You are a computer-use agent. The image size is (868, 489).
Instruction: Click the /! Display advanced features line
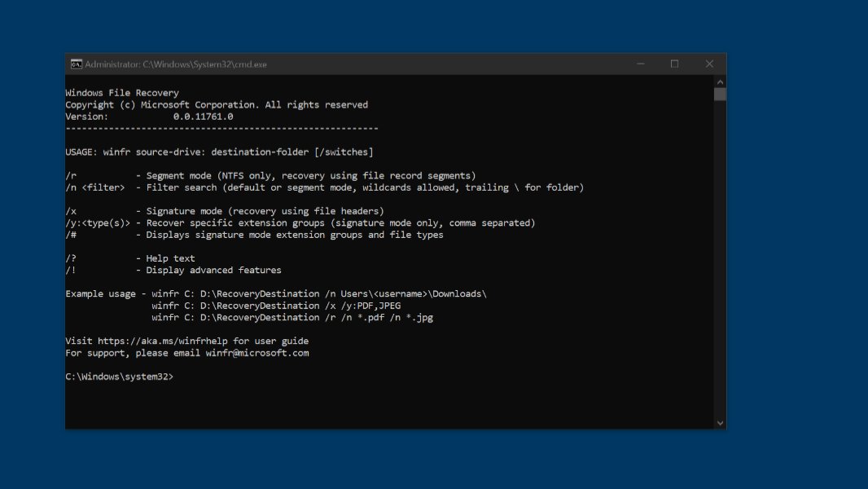click(173, 271)
